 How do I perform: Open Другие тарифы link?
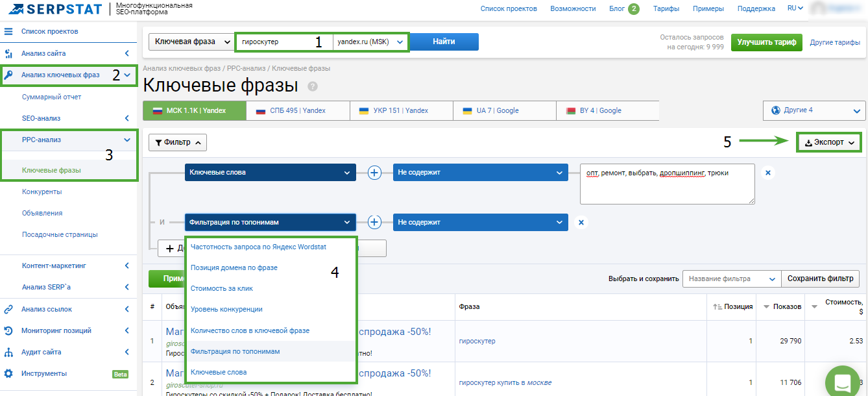[x=835, y=42]
